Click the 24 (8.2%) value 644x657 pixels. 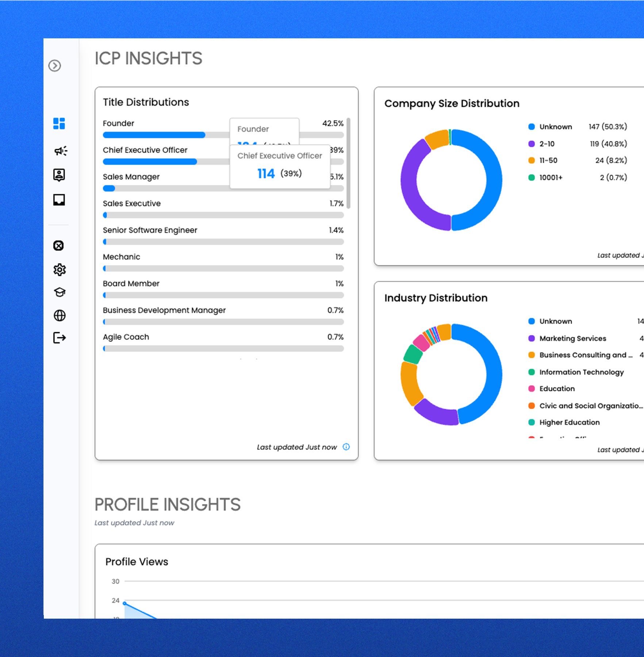coord(611,160)
